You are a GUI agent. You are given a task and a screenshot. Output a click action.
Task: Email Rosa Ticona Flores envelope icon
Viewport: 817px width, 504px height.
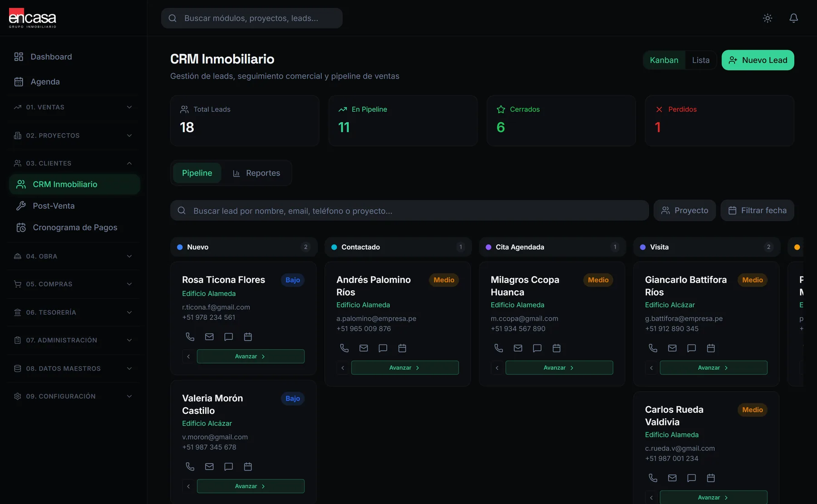[x=209, y=337]
